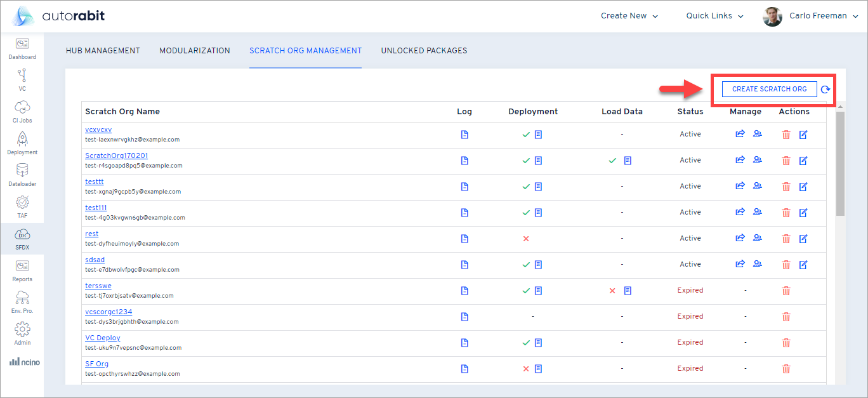Open the share icon for rest org
868x398 pixels.
pos(739,239)
